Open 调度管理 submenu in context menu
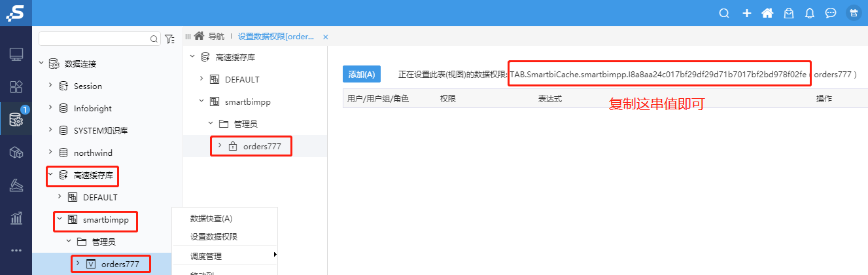This screenshot has height=275, width=868. coord(224,255)
